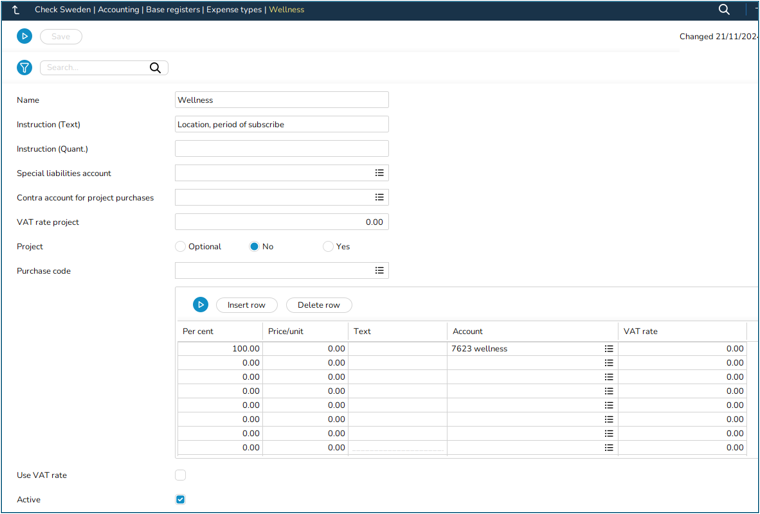This screenshot has width=760, height=514.
Task: Click the Delete row button
Action: (319, 305)
